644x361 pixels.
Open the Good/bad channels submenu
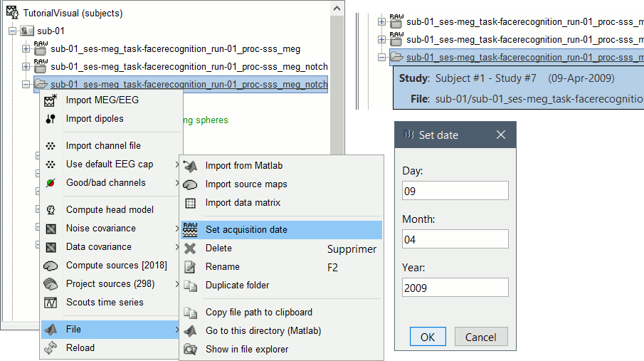point(105,183)
